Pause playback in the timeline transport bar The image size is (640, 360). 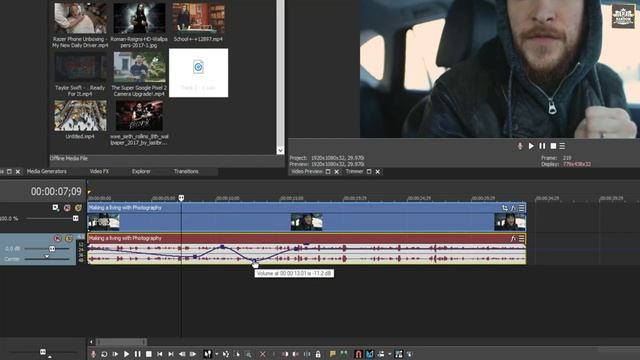pyautogui.click(x=138, y=354)
